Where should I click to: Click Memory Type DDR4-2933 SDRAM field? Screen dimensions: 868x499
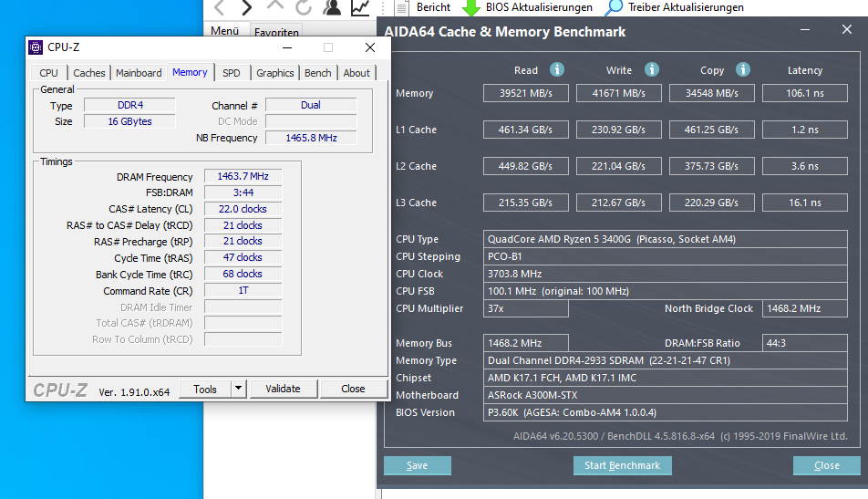click(666, 360)
